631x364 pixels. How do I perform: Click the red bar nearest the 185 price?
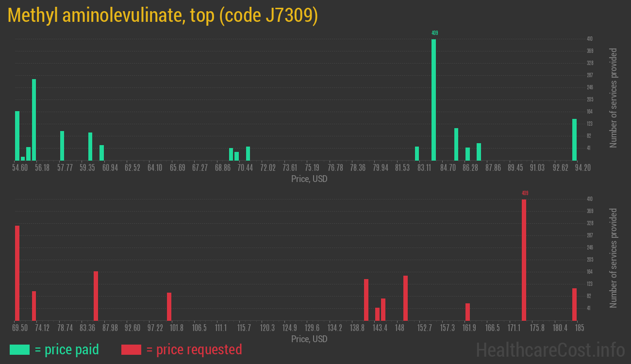(x=574, y=304)
